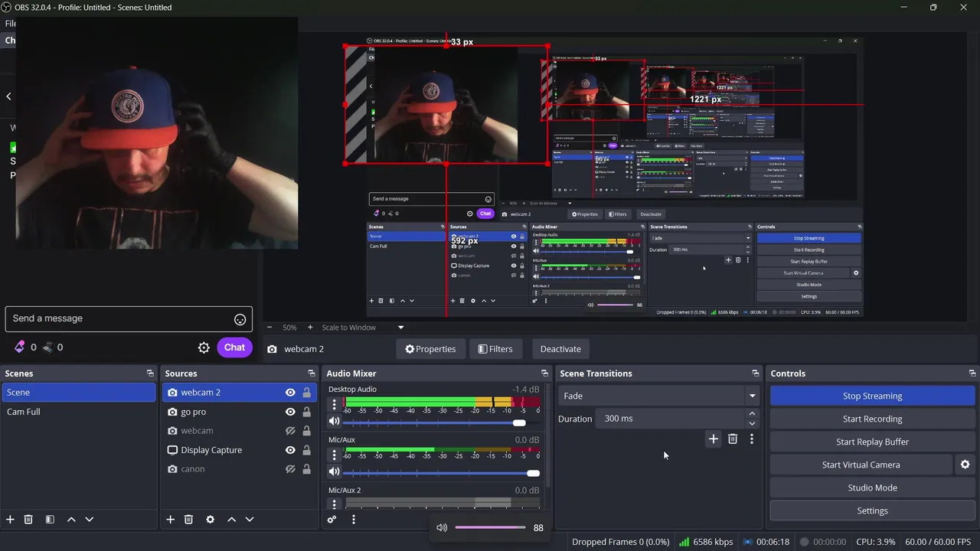Enable Studio Mode
Screen dimensions: 980x551
[x=872, y=487]
